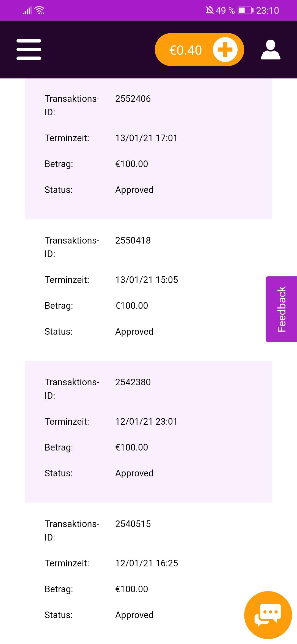Tap Approved status of transaction 2550418
297x644 pixels.
134,332
